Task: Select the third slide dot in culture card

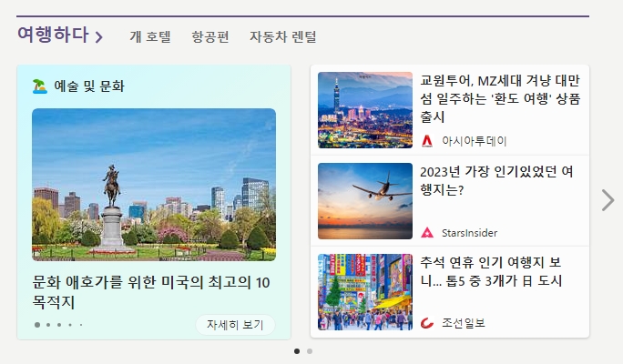Action: coord(59,325)
